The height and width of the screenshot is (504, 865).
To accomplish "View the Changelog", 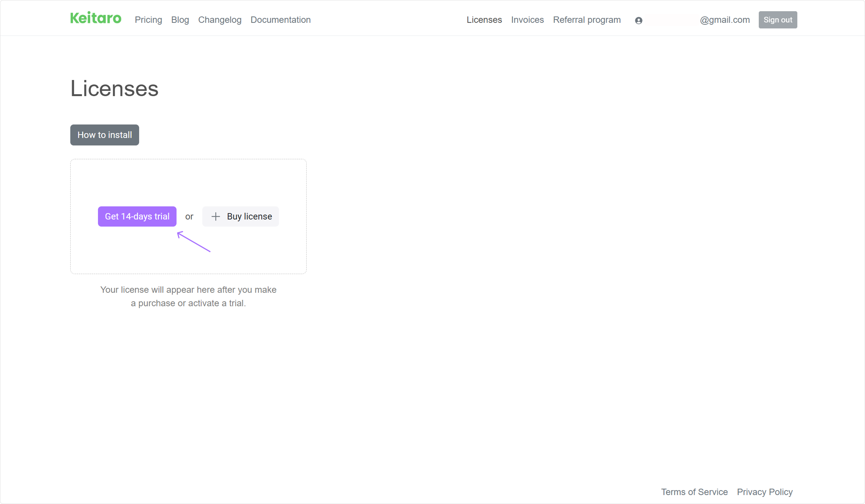I will (220, 20).
